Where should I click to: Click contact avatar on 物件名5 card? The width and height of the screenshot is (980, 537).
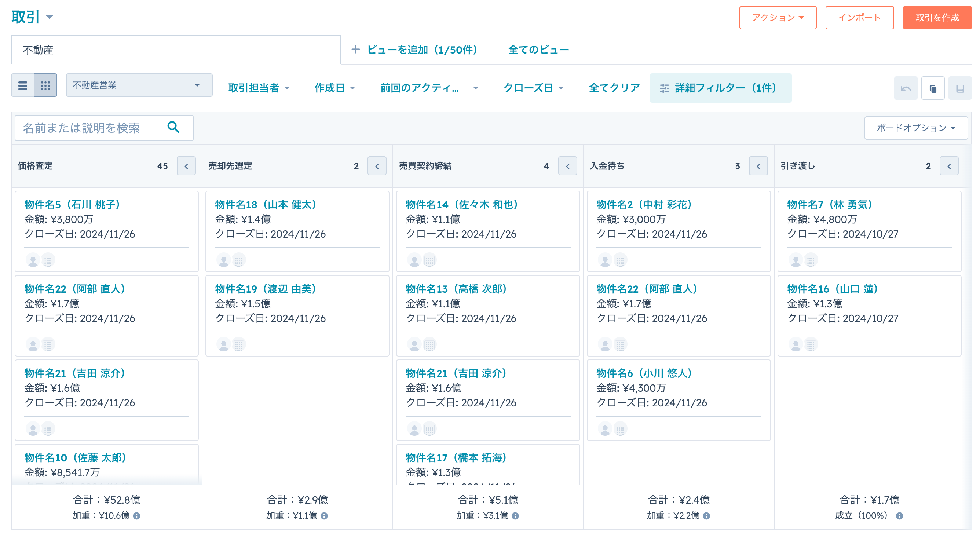[x=33, y=260]
